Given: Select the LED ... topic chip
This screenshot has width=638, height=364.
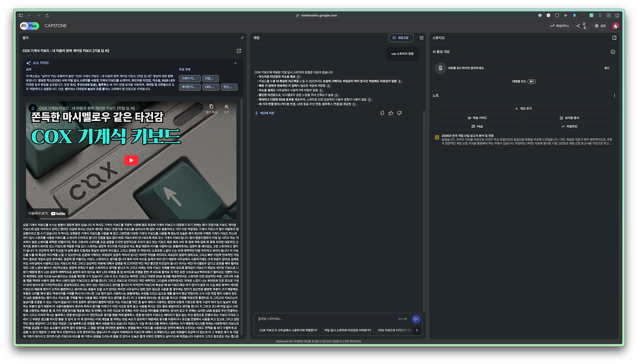Looking at the screenshot, I should coord(211,87).
